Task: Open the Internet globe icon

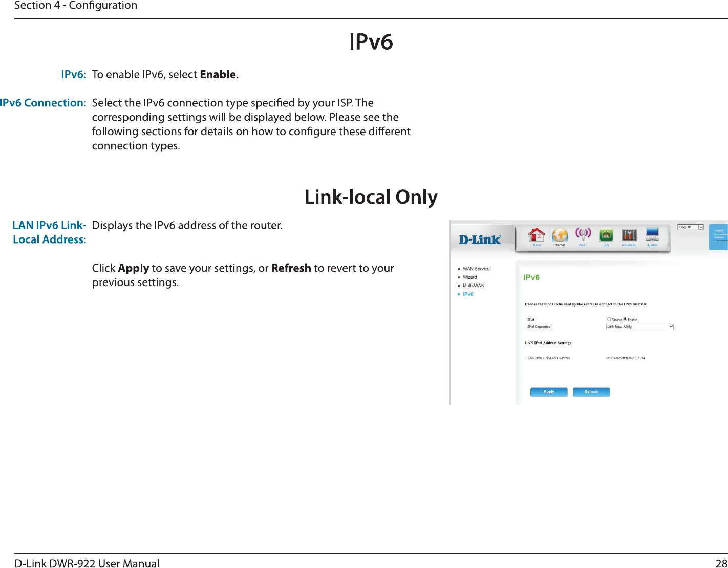Action: tap(560, 235)
